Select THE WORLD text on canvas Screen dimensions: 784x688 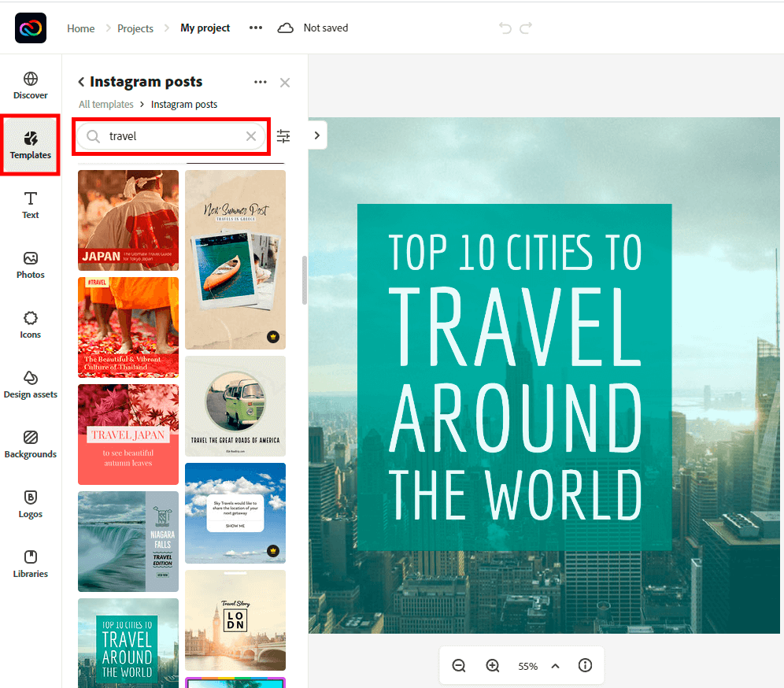tap(515, 495)
